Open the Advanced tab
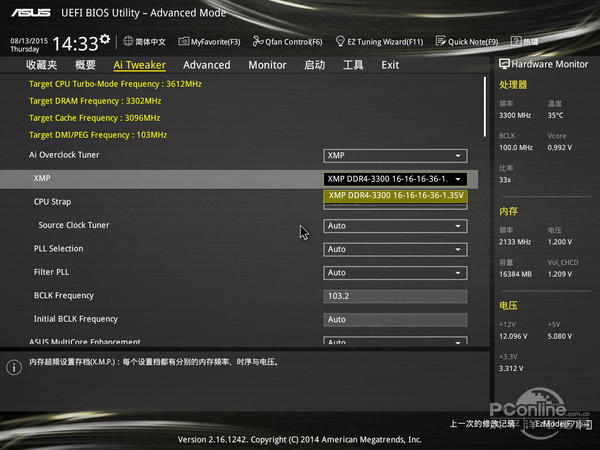Image resolution: width=600 pixels, height=450 pixels. click(x=207, y=65)
